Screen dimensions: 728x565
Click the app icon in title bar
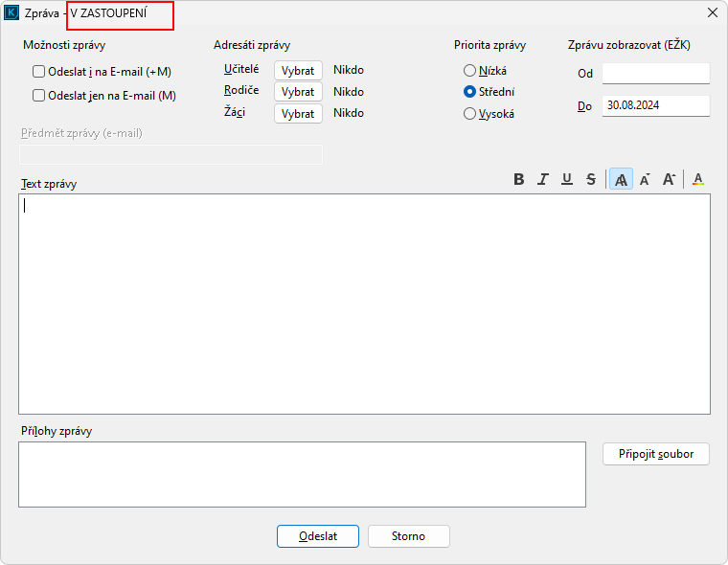pyautogui.click(x=13, y=13)
